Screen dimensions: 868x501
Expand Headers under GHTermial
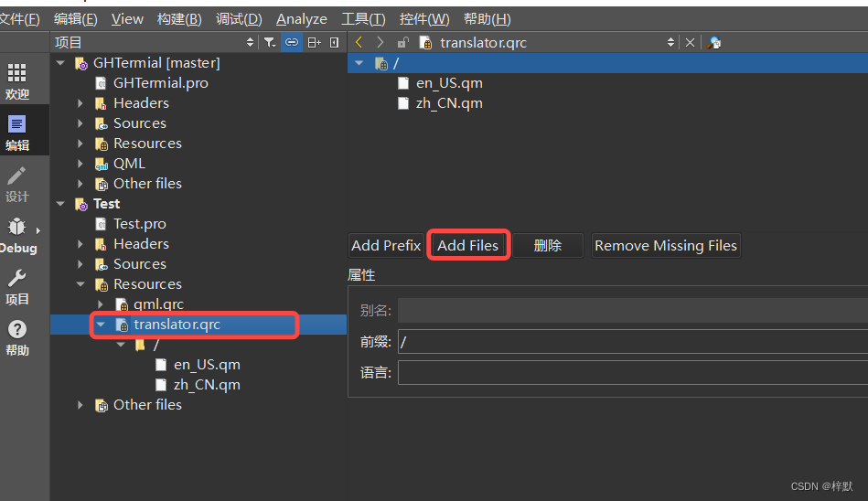click(80, 103)
